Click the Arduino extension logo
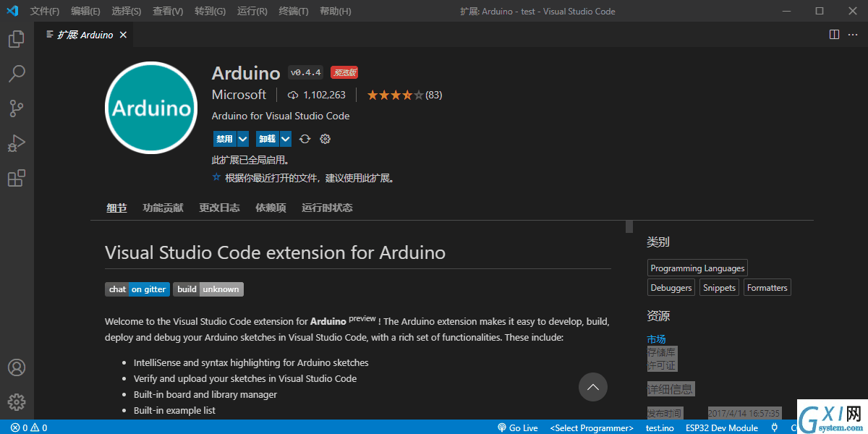This screenshot has height=434, width=868. click(151, 108)
